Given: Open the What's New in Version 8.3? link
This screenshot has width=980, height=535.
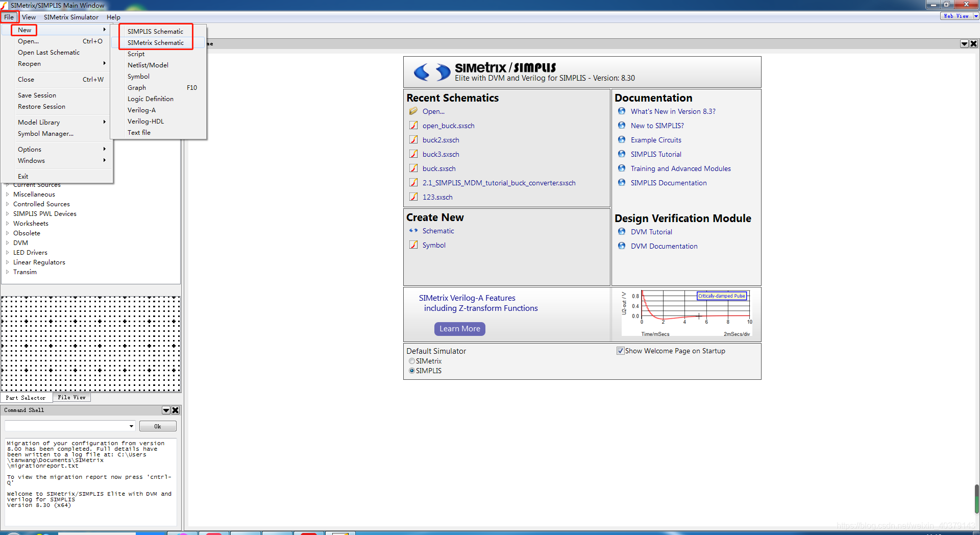Looking at the screenshot, I should (x=673, y=111).
